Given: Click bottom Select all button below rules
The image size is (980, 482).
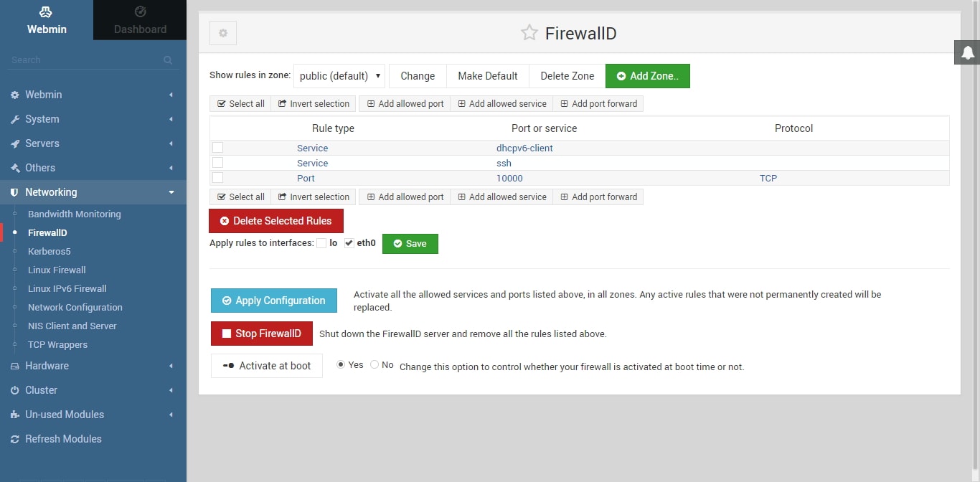Looking at the screenshot, I should pyautogui.click(x=240, y=197).
